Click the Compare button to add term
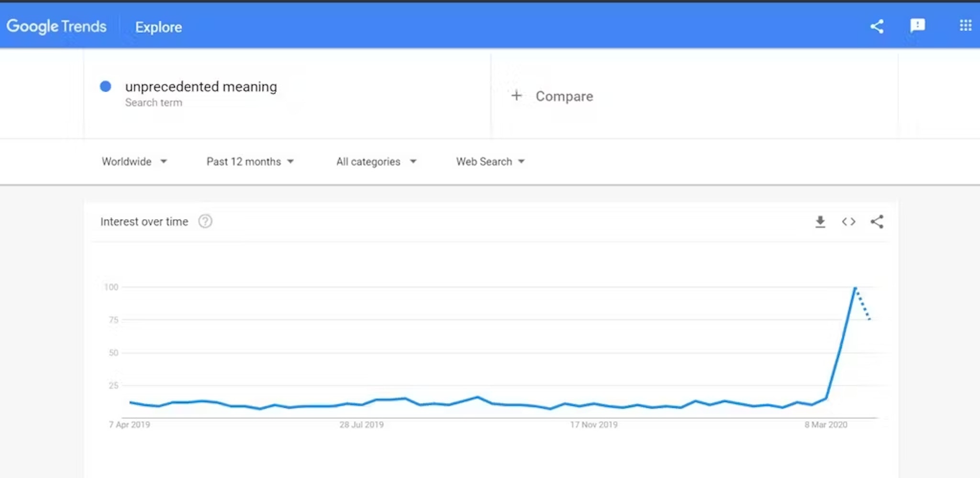Screen dimensions: 980x478 564,96
